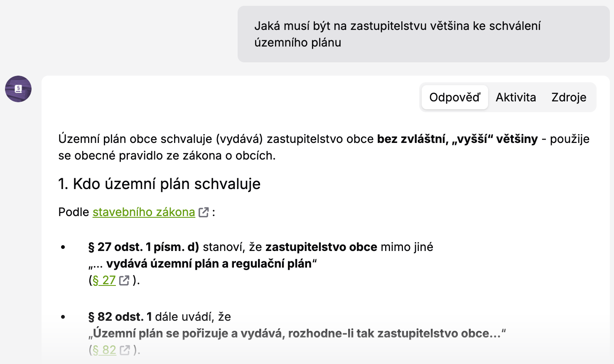Open the stavebního zákona link
This screenshot has height=364, width=614.
point(144,212)
